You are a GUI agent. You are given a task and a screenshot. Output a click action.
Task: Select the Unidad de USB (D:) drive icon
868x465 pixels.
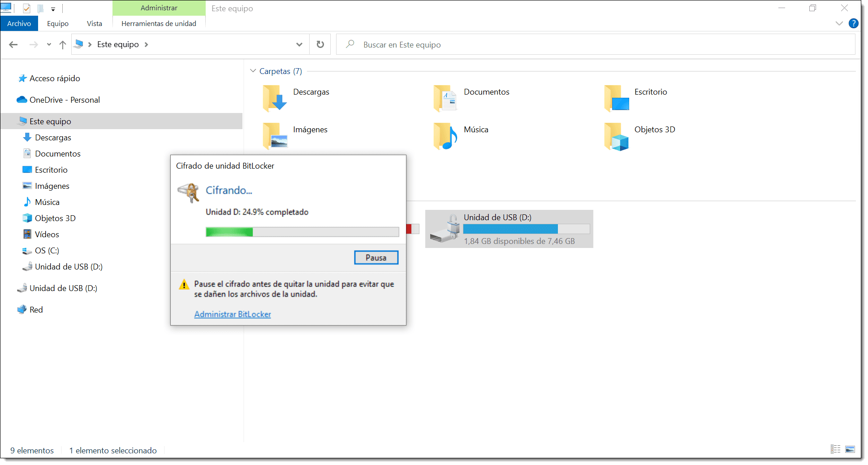(x=445, y=228)
